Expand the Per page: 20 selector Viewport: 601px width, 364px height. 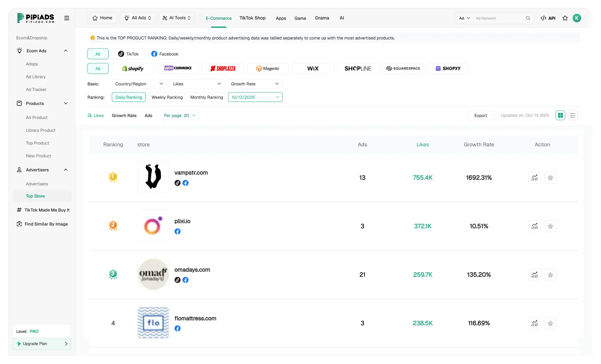click(x=180, y=116)
